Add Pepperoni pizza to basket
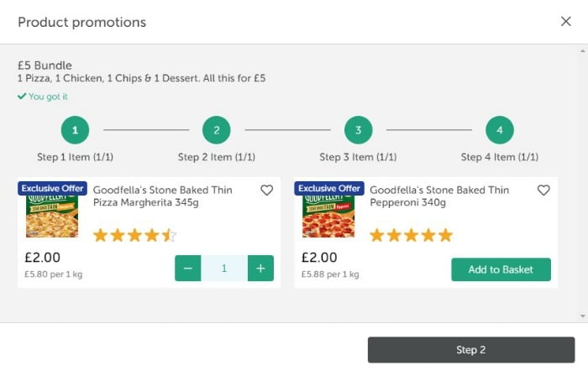 coord(501,269)
